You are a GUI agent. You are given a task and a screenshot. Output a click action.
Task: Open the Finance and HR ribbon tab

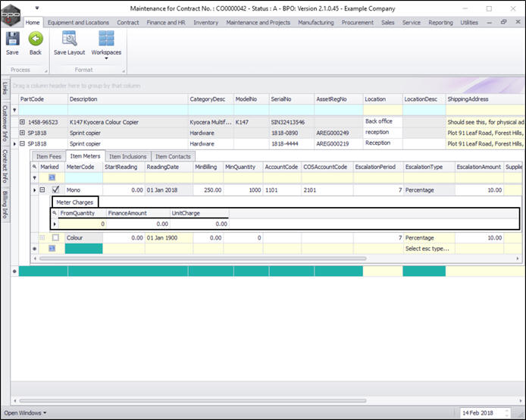[x=165, y=23]
